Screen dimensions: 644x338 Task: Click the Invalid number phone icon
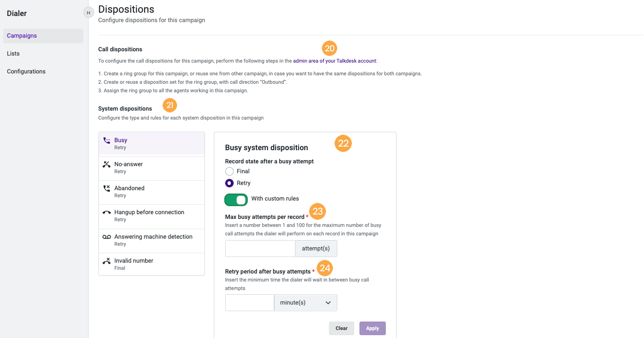coord(106,261)
